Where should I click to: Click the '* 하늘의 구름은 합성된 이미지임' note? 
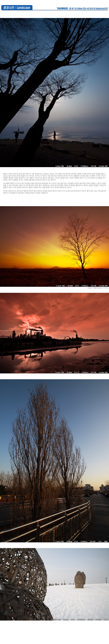point(97,288)
